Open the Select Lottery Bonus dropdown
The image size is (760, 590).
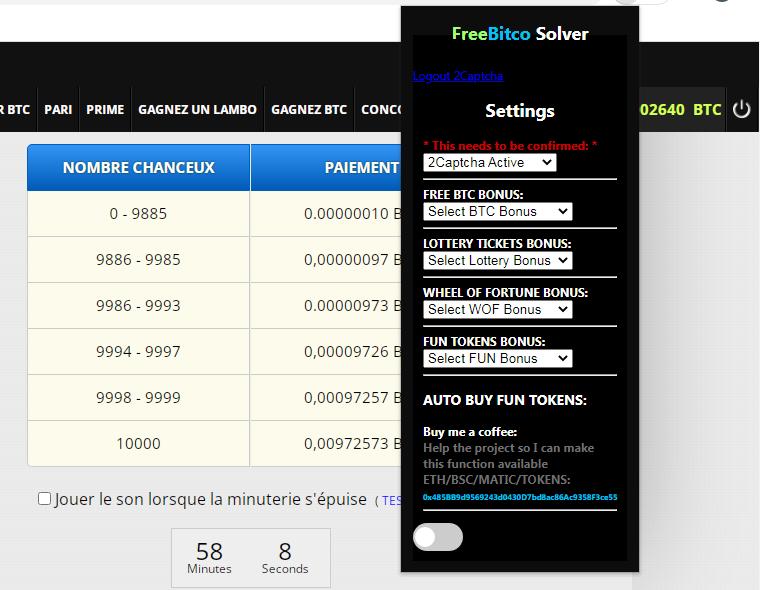click(x=497, y=260)
